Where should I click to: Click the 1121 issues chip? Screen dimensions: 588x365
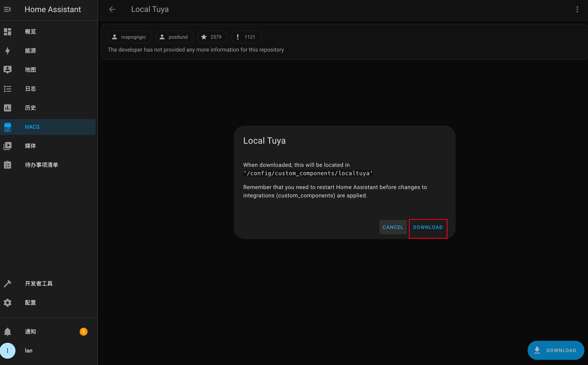(246, 37)
